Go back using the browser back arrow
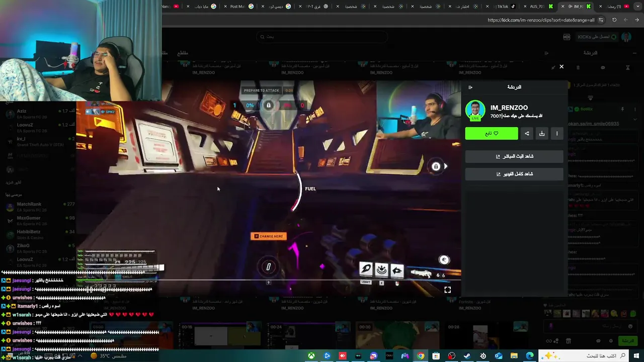The image size is (644, 362). [638, 20]
